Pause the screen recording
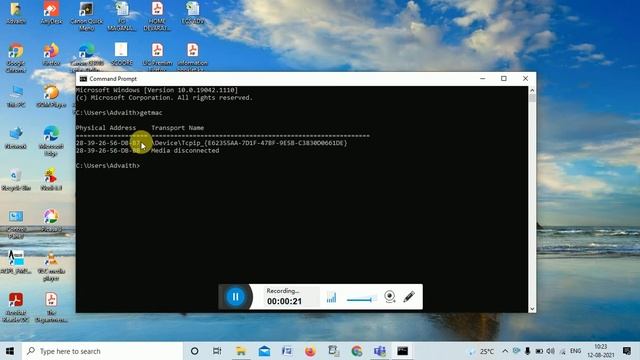The image size is (640, 360). pyautogui.click(x=236, y=297)
